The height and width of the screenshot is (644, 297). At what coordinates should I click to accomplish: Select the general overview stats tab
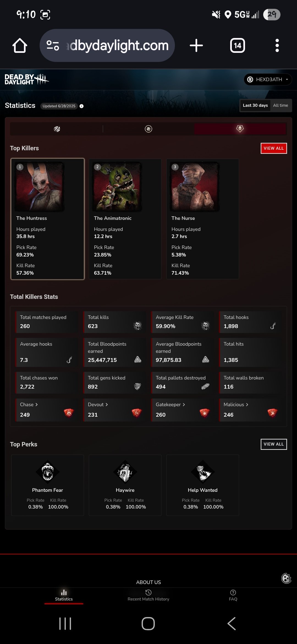coord(57,129)
